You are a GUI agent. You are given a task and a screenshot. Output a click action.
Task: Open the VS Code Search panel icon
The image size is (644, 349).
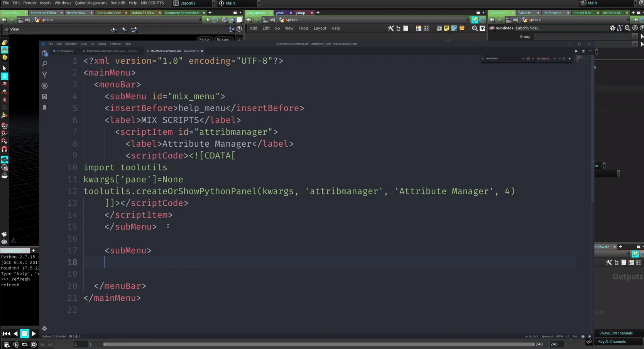pyautogui.click(x=45, y=64)
